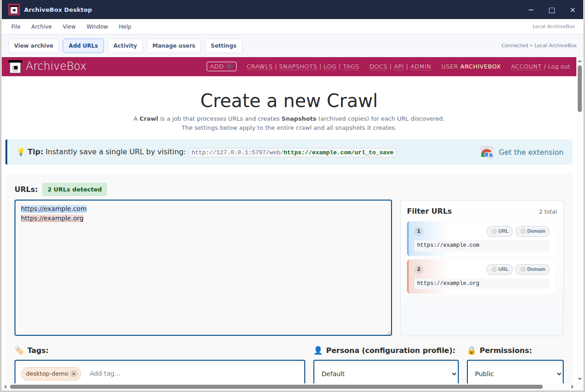This screenshot has width=585, height=392.
Task: Open the Settings tab
Action: [x=223, y=46]
